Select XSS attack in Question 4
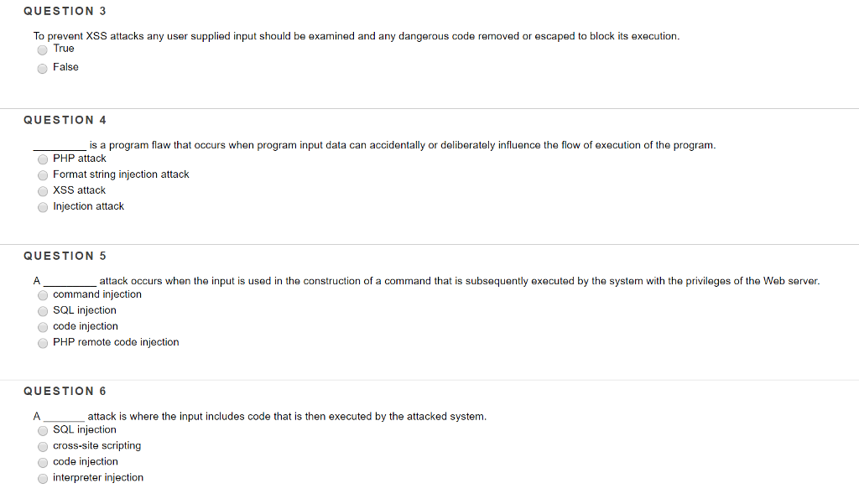 coord(42,190)
